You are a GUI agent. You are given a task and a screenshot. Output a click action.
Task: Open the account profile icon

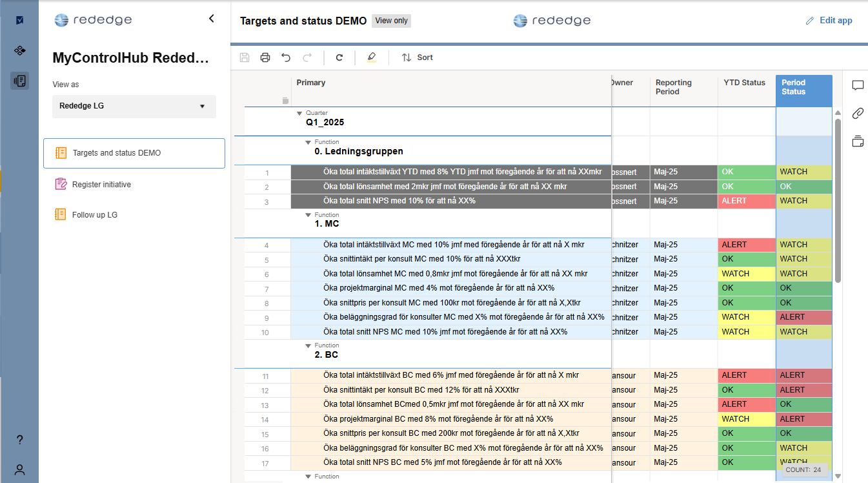(19, 469)
